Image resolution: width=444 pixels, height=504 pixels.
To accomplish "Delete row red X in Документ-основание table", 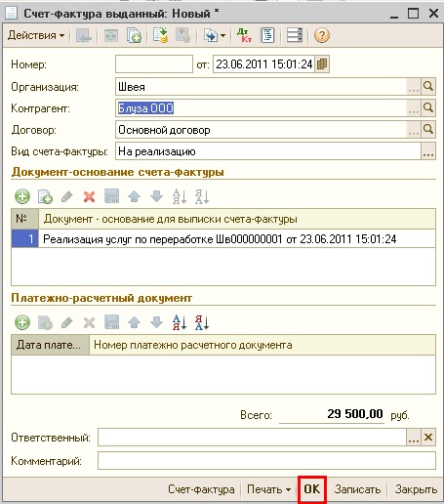I will point(89,196).
